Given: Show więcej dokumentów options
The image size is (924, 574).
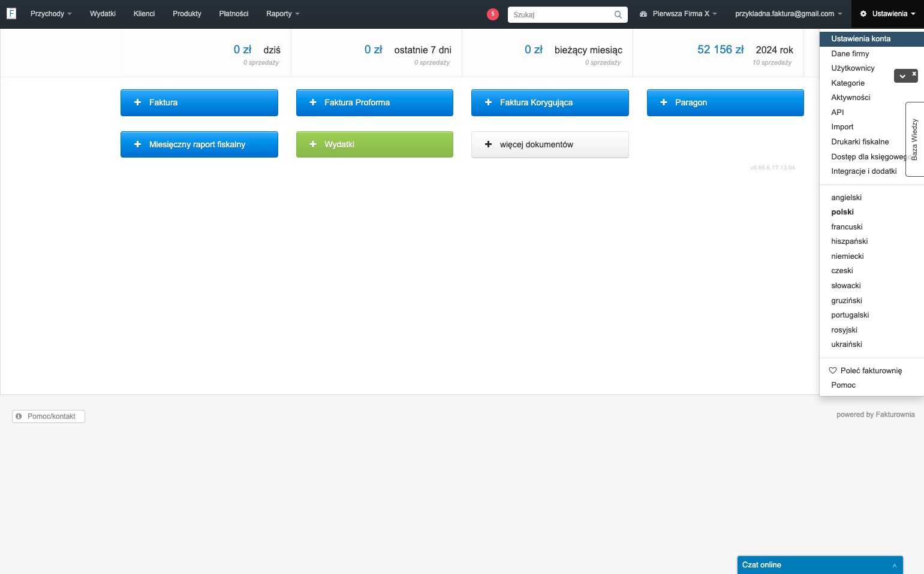Looking at the screenshot, I should click(550, 144).
